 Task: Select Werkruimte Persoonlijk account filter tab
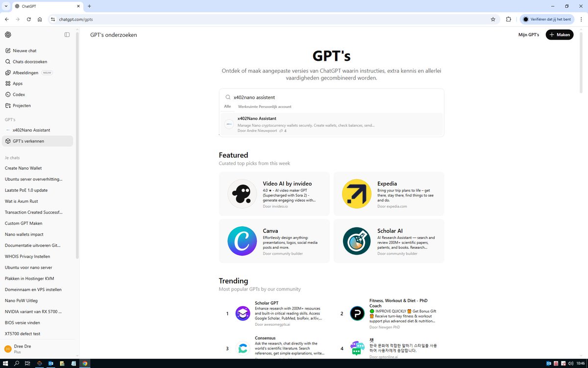click(265, 106)
